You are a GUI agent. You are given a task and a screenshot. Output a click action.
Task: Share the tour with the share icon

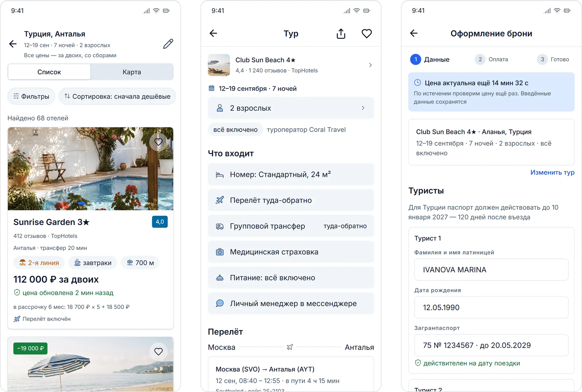pyautogui.click(x=341, y=34)
